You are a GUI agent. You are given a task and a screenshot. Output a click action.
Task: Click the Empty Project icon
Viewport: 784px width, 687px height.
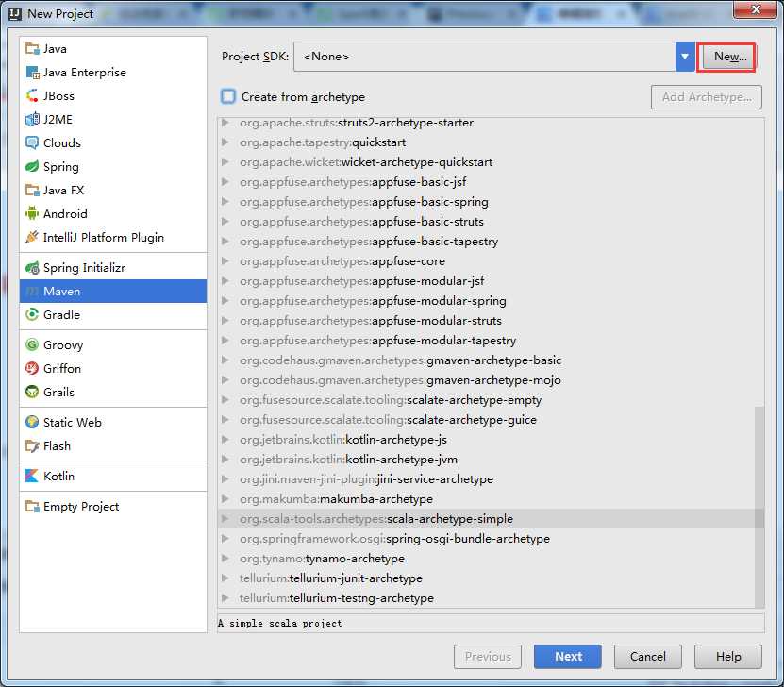[x=32, y=507]
